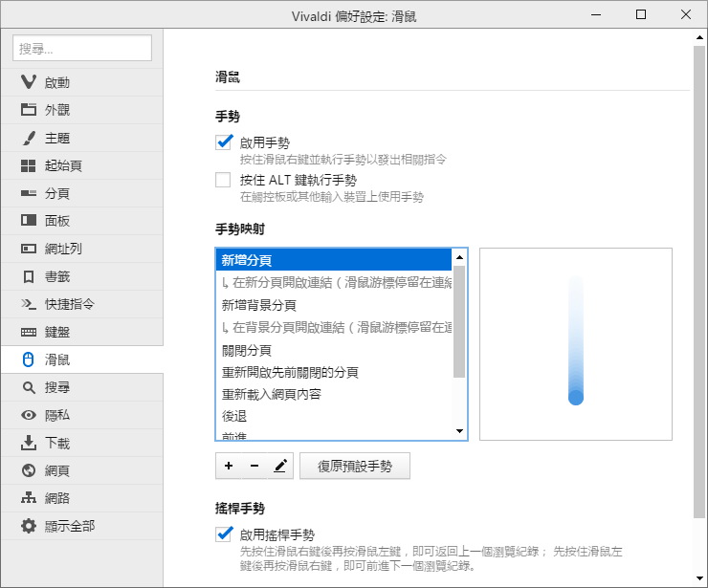Click the download icon beside 下載
The width and height of the screenshot is (708, 588).
29,443
